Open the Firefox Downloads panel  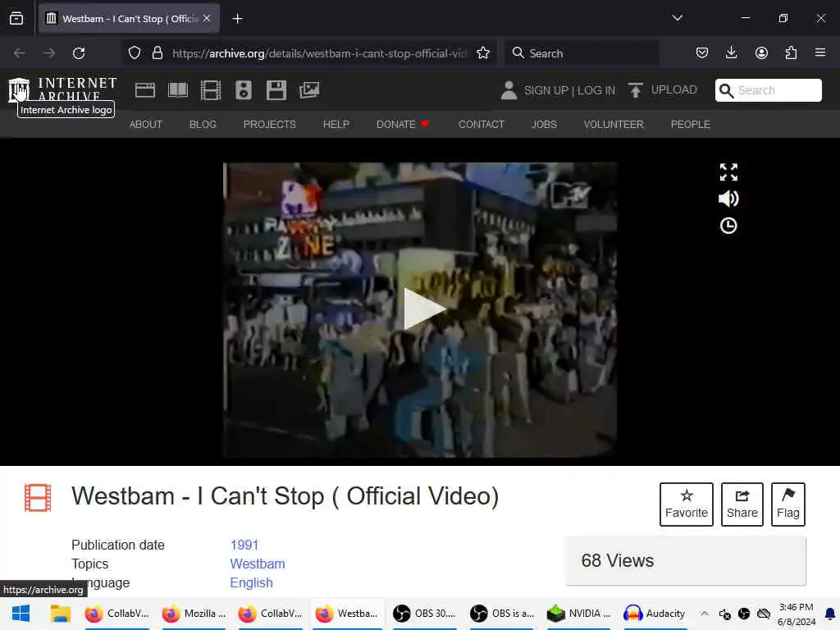coord(731,52)
